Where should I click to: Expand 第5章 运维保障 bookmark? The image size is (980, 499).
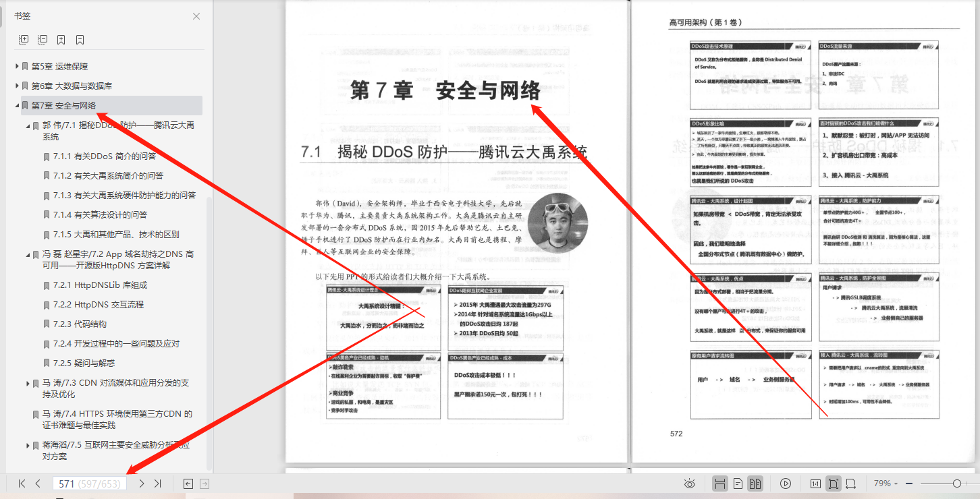click(17, 67)
